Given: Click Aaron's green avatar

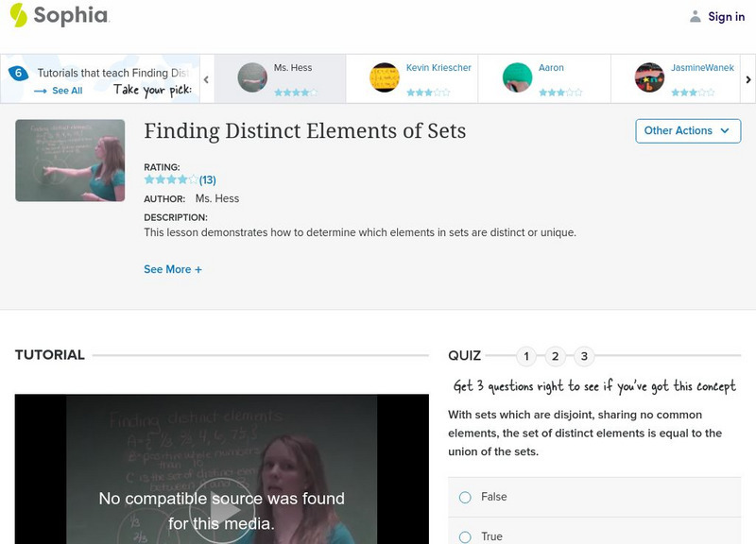Looking at the screenshot, I should click(x=517, y=77).
